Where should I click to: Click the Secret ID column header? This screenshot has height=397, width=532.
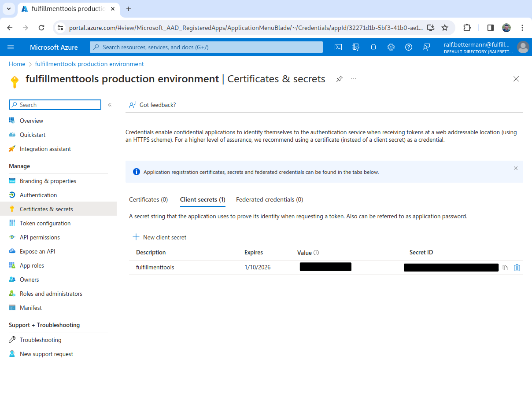click(421, 252)
